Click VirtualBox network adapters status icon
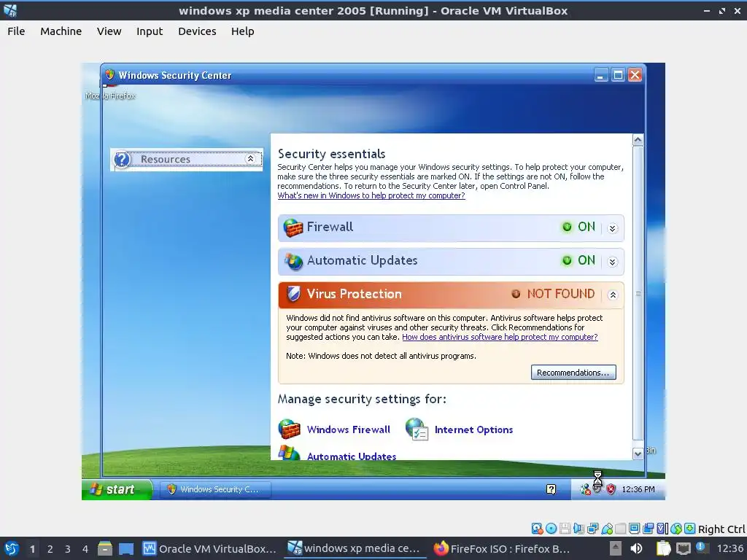This screenshot has height=560, width=747. (592, 529)
